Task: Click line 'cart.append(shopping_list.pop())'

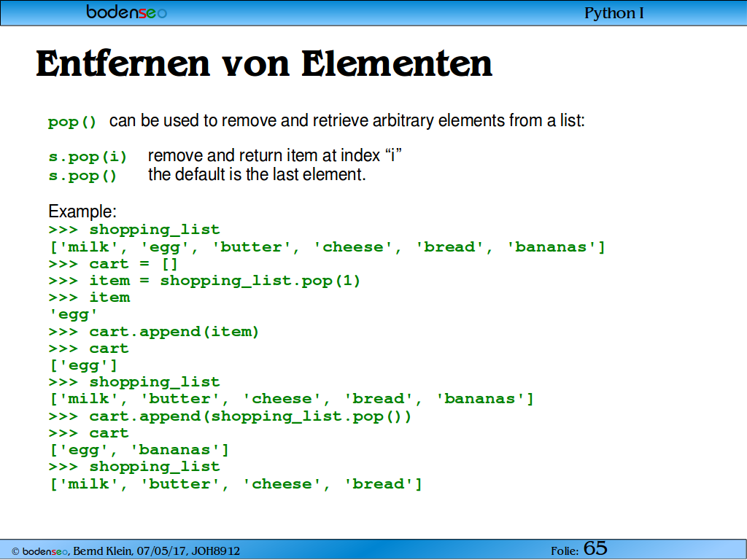Action: (x=230, y=416)
